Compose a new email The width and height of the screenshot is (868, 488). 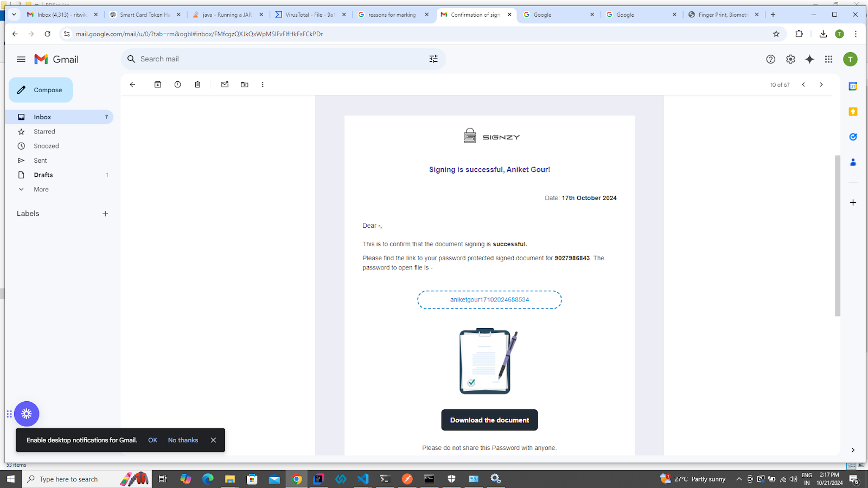coord(41,90)
